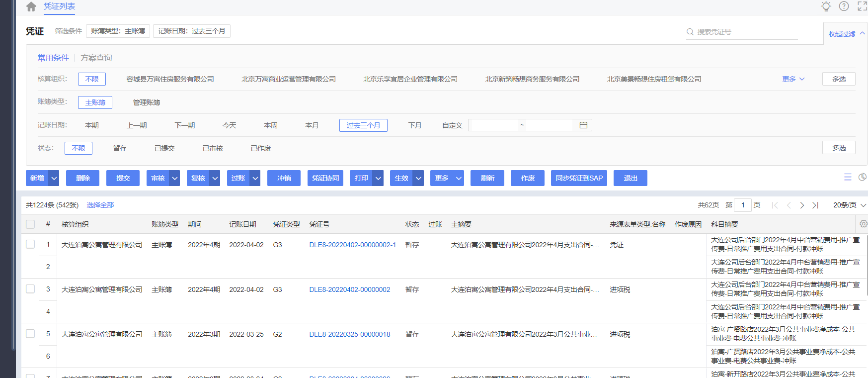Click the 删除 button
The width and height of the screenshot is (868, 378).
tap(83, 178)
